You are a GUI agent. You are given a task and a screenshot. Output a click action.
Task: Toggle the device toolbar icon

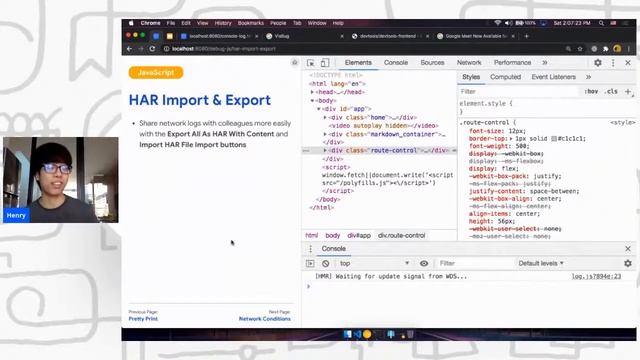325,63
